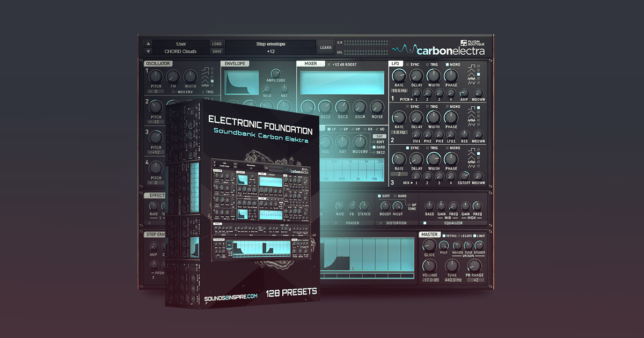Toggle TRIG on LFO 1

[x=427, y=64]
